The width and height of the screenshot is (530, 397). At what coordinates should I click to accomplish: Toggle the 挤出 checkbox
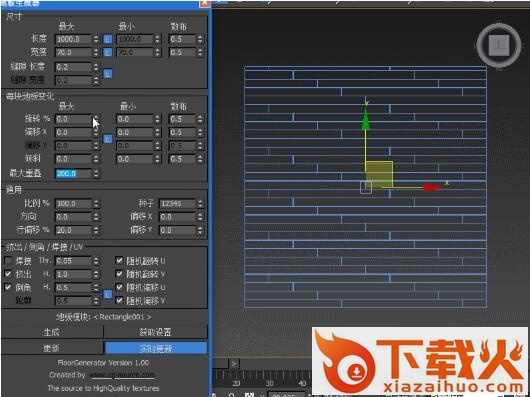pyautogui.click(x=8, y=274)
